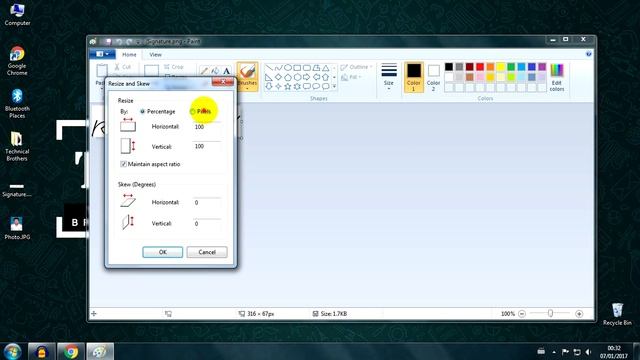This screenshot has height=360, width=640.
Task: Choose the Triangle shape
Action: [x=325, y=68]
